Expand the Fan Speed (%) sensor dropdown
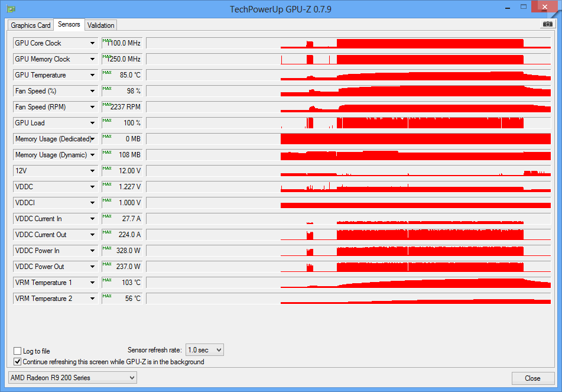This screenshot has width=562, height=392. [55, 90]
